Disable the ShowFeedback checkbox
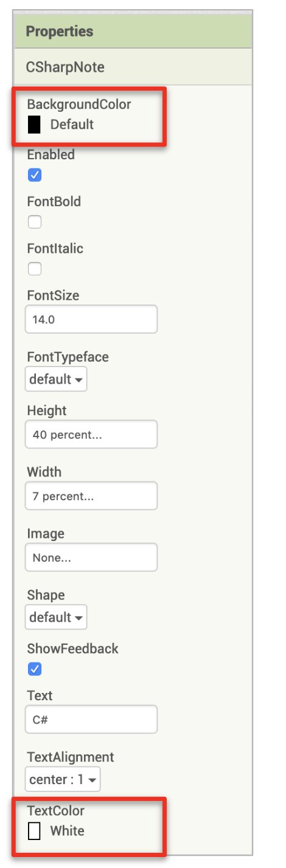 point(35,669)
